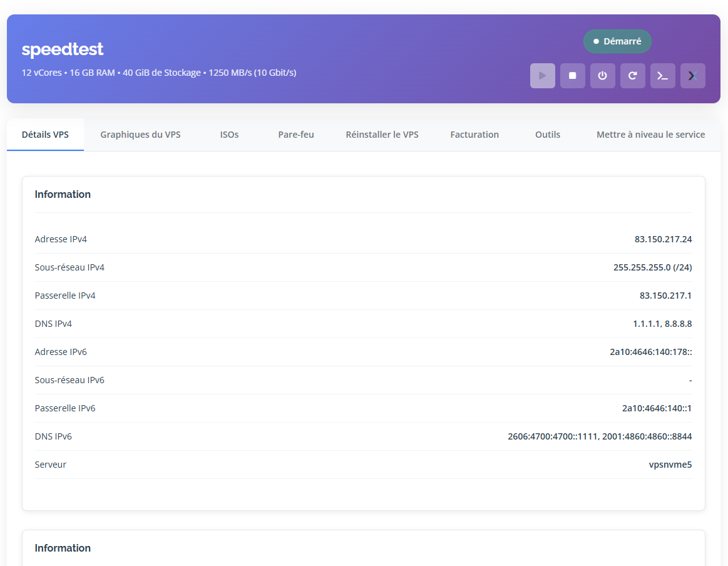Open the Facturation tab
Screen dimensions: 728x566
tap(474, 135)
